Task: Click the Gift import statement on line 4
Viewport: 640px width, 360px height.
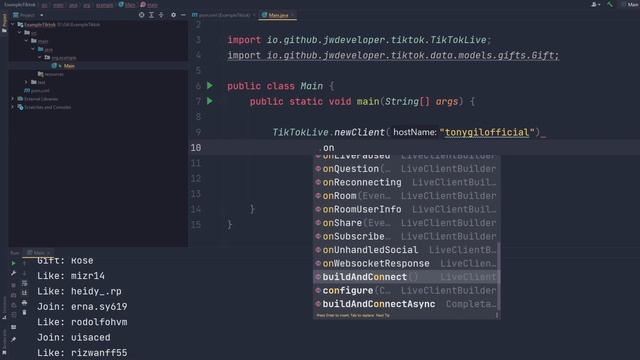Action: click(393, 55)
